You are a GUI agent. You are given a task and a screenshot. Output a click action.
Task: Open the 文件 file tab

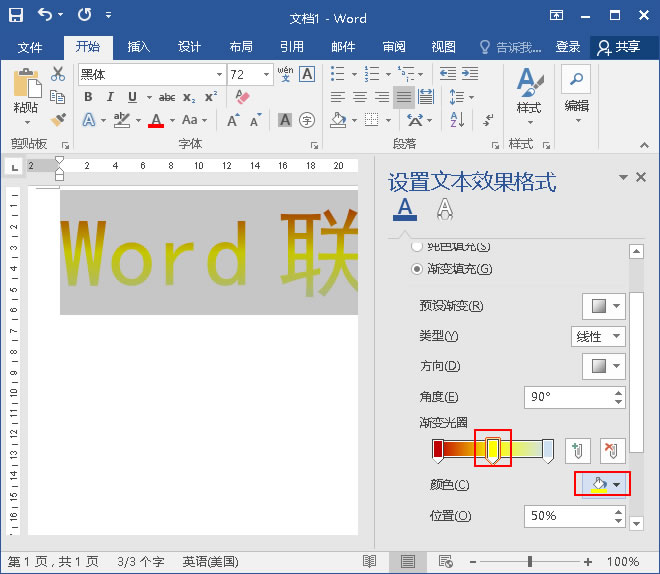coord(30,47)
